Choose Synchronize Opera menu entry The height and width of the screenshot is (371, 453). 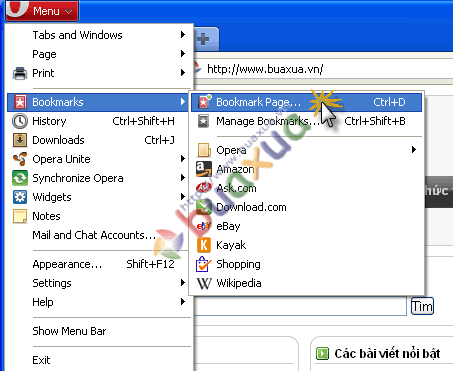(99, 178)
